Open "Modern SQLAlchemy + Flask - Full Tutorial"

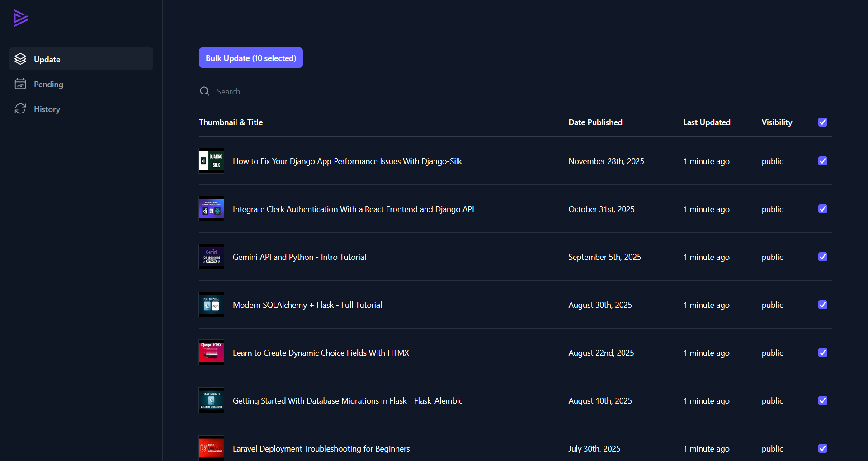[x=307, y=305]
